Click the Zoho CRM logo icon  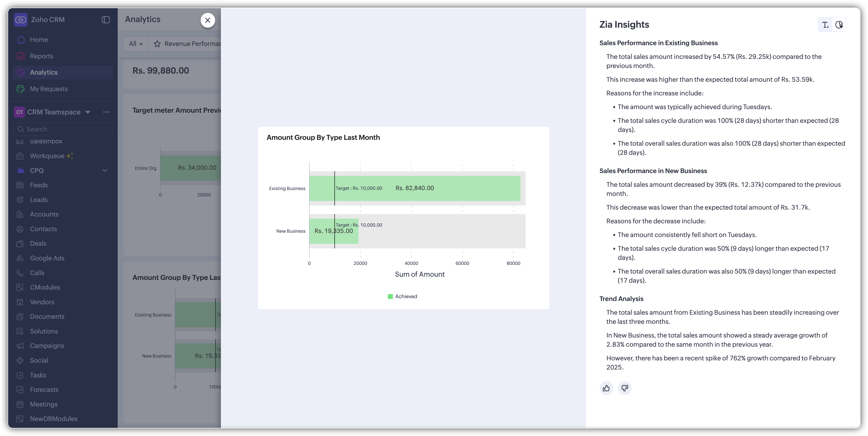click(21, 20)
